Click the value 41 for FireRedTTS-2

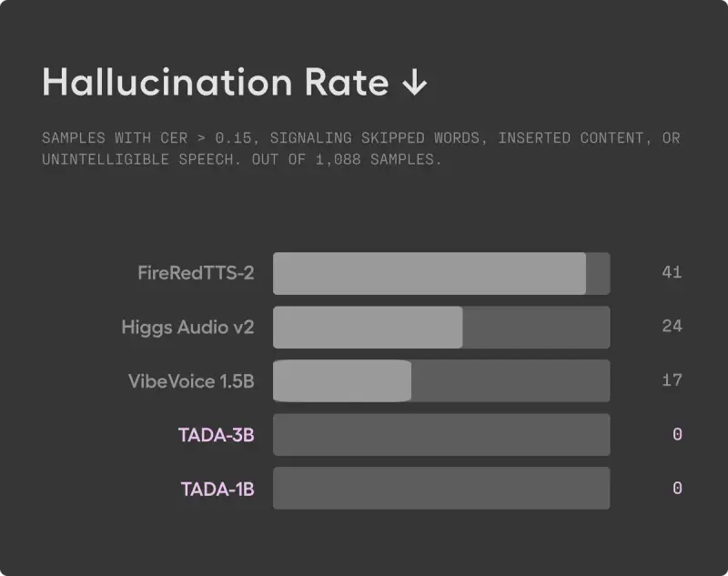[672, 273]
